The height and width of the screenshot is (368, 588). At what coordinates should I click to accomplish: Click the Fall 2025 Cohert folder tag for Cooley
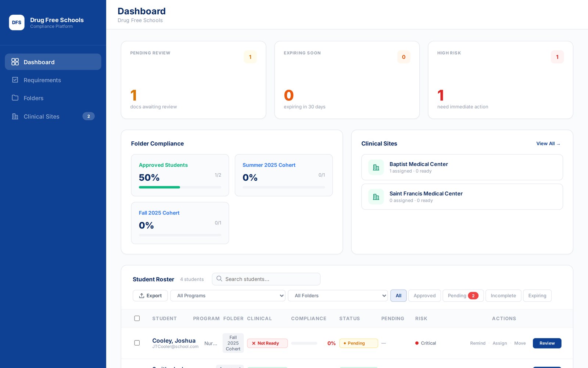click(x=233, y=343)
